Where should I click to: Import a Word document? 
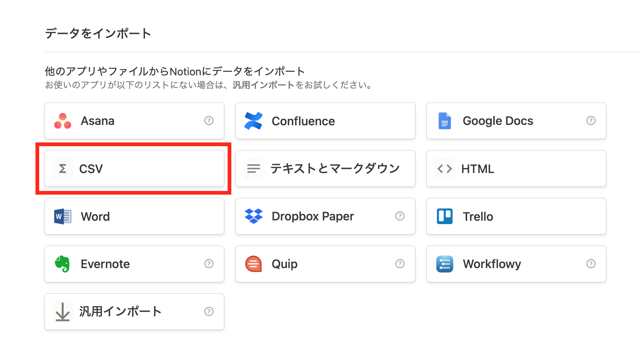click(134, 216)
